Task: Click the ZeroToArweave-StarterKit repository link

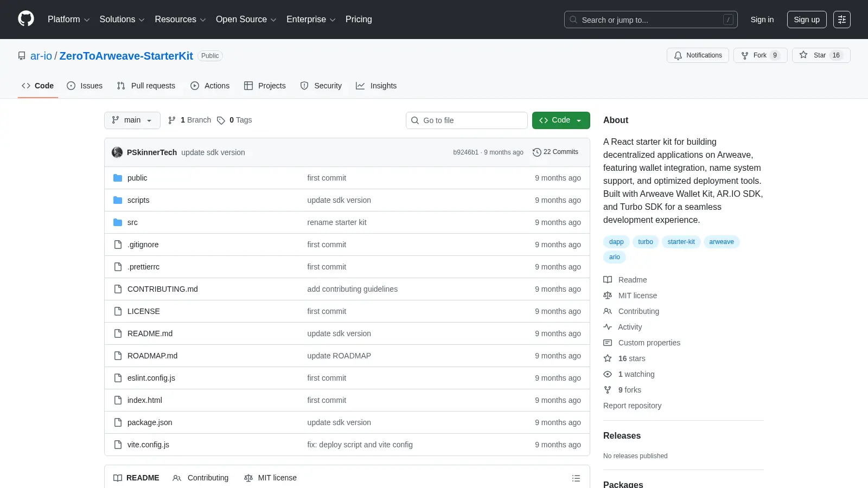Action: pos(126,56)
